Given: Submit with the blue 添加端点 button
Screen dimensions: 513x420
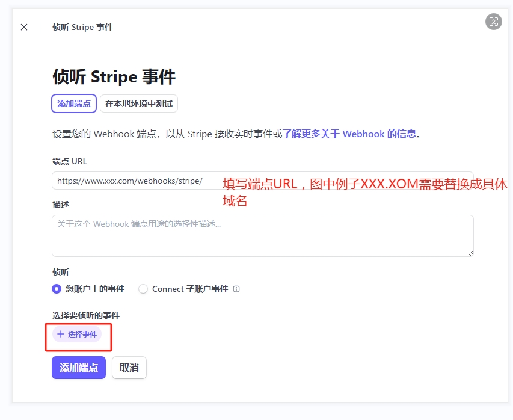Looking at the screenshot, I should coord(79,368).
